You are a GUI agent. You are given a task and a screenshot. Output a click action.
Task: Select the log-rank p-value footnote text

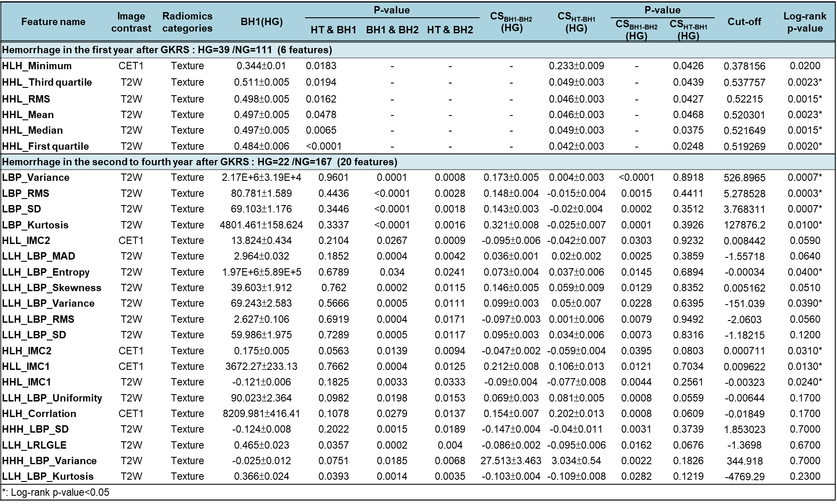(x=55, y=492)
